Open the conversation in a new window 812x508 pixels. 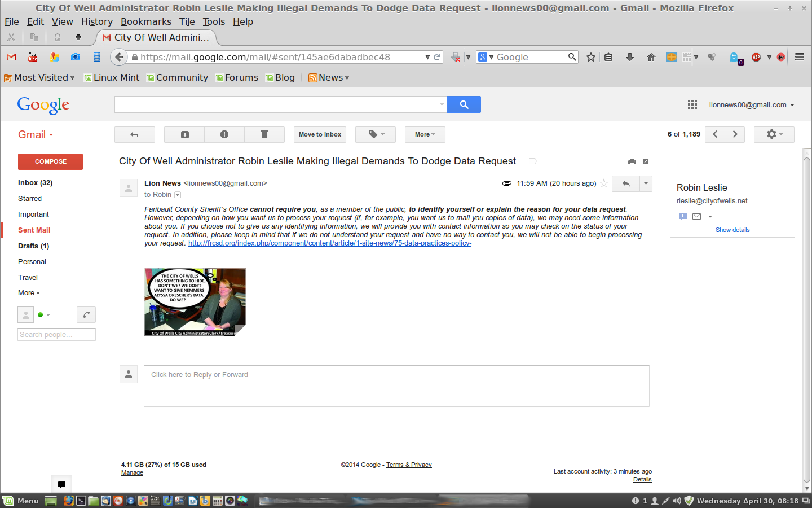pos(646,162)
